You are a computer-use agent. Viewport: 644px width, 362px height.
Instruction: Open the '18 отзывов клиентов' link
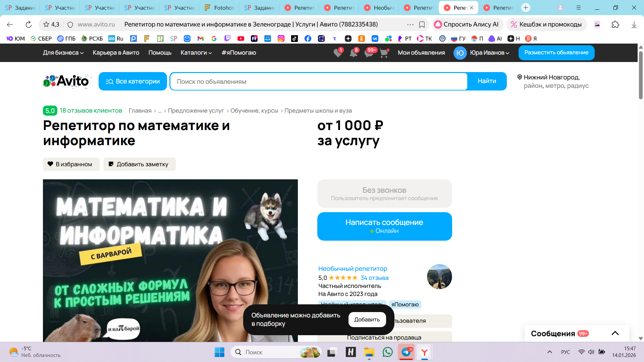click(91, 111)
